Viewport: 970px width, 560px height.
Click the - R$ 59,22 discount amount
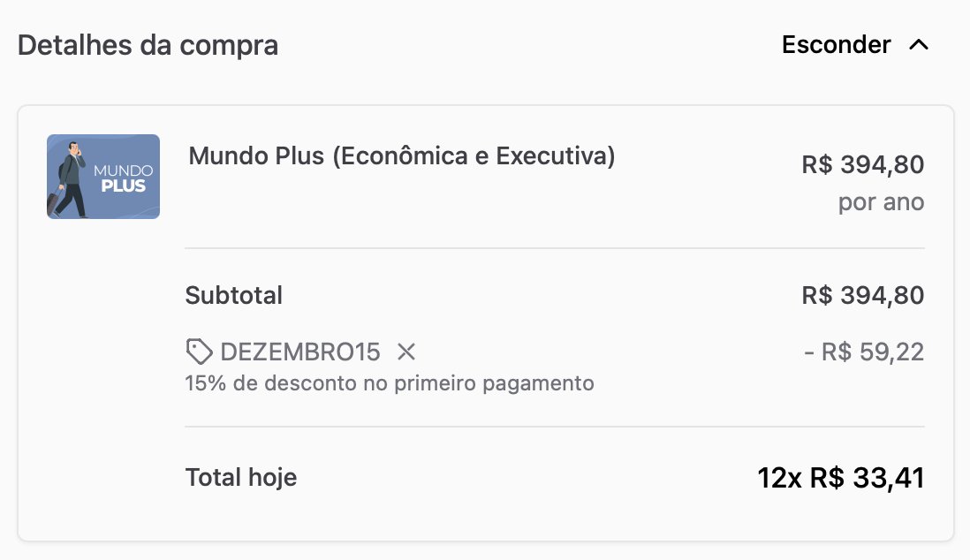[864, 352]
